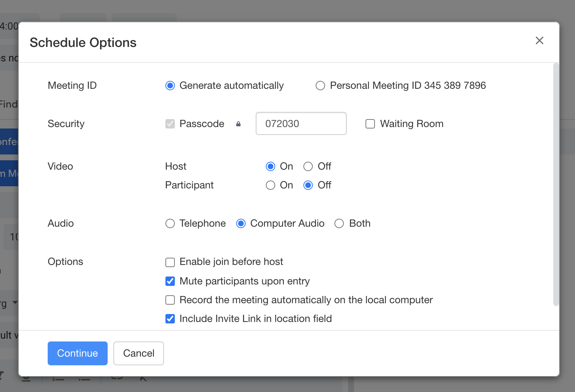Select Personal Meeting ID 345 389 7896

click(320, 86)
